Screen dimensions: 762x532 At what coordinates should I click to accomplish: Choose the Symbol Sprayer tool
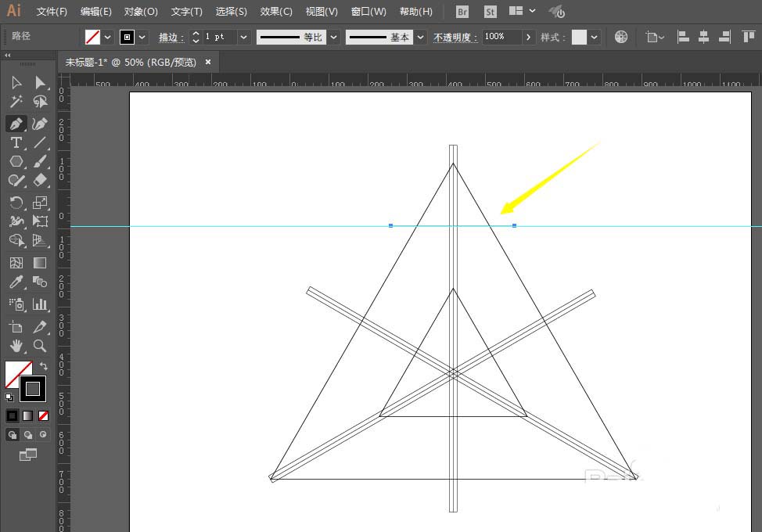click(16, 304)
